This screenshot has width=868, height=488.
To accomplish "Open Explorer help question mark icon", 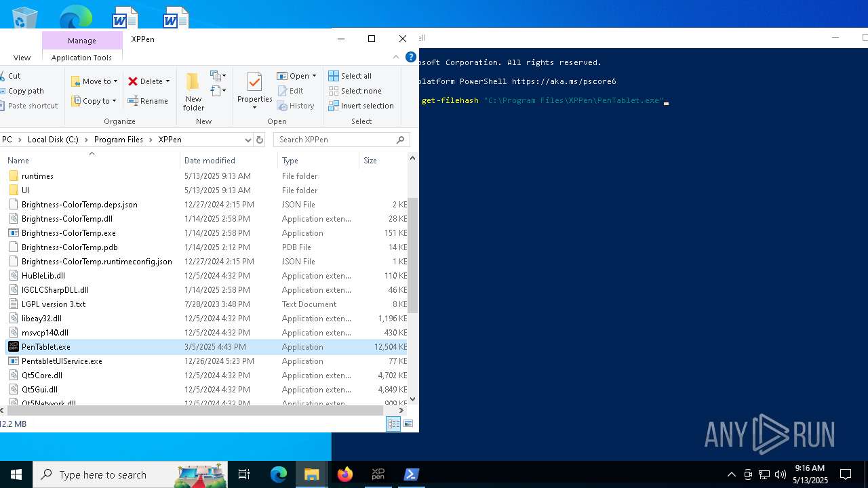I will pos(410,58).
